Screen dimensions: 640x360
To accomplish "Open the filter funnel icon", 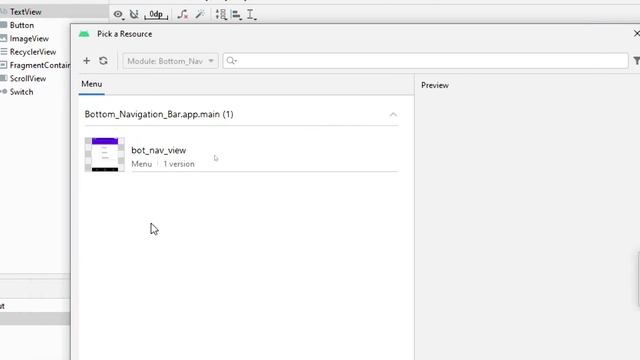I will click(636, 61).
